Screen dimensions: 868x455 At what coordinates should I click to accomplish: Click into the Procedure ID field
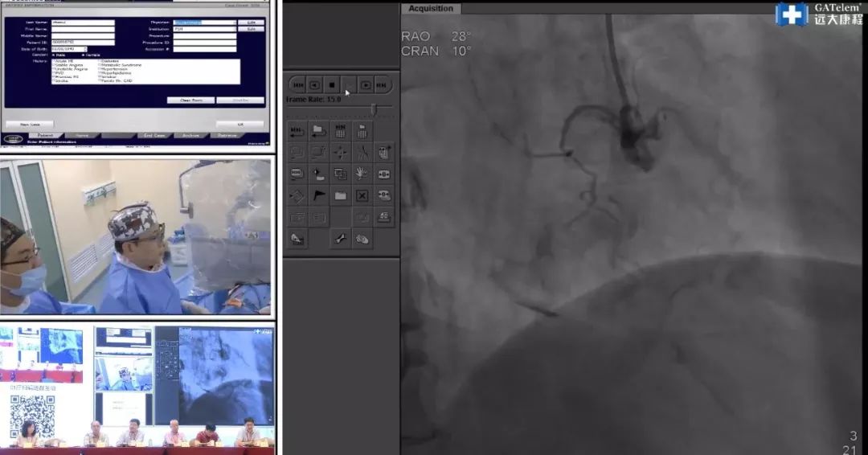point(205,43)
